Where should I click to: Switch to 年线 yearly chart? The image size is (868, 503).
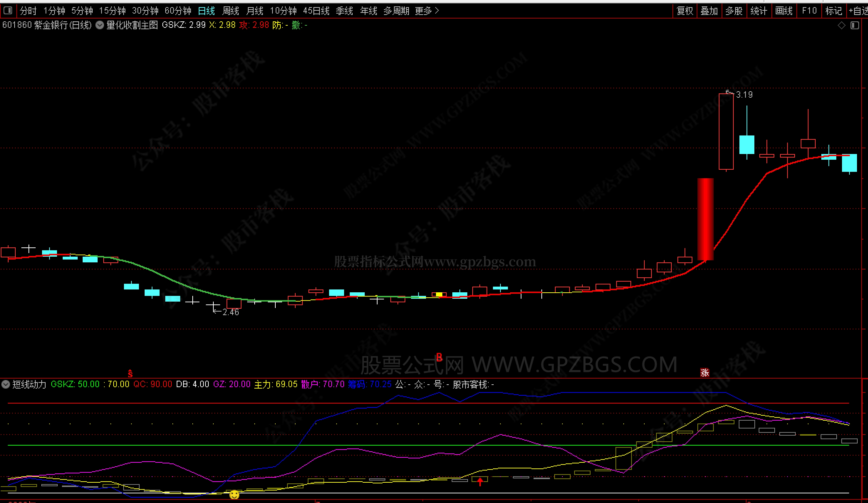pyautogui.click(x=369, y=11)
